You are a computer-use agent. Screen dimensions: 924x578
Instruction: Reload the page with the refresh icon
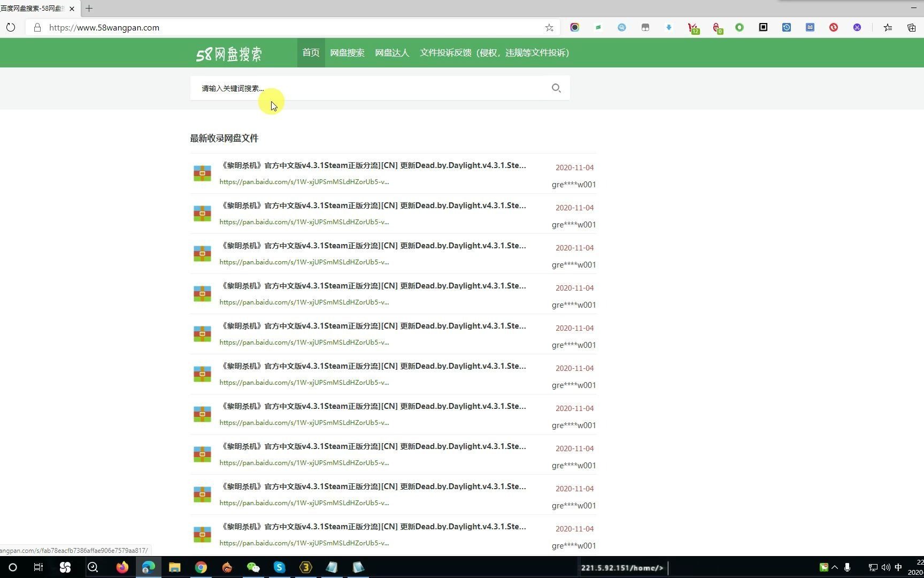[11, 27]
